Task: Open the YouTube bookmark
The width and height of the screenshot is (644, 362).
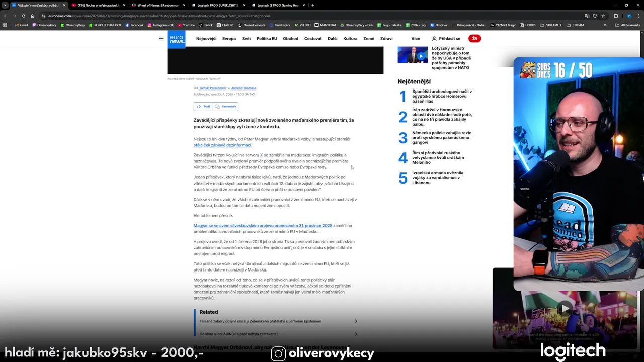Action: tap(186, 25)
